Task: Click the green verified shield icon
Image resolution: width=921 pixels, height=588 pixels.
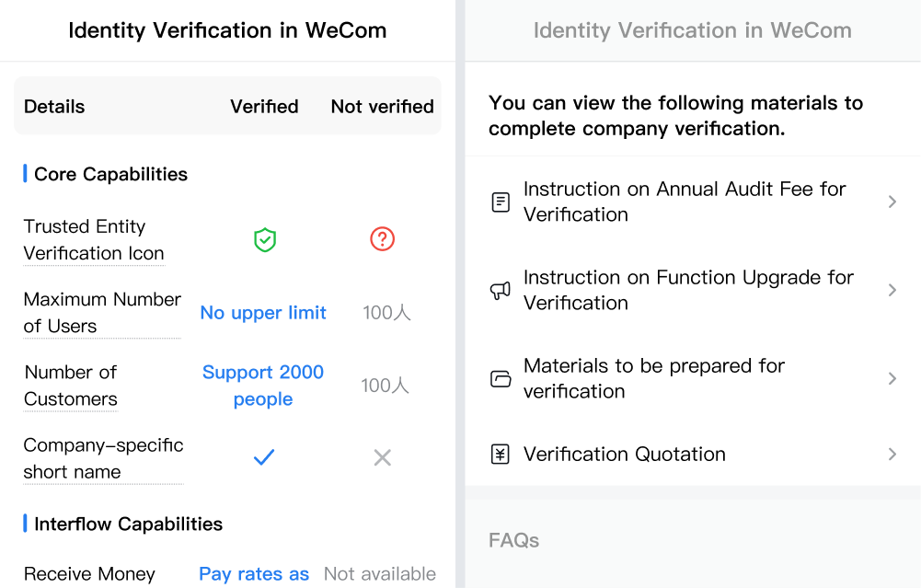Action: click(x=265, y=239)
